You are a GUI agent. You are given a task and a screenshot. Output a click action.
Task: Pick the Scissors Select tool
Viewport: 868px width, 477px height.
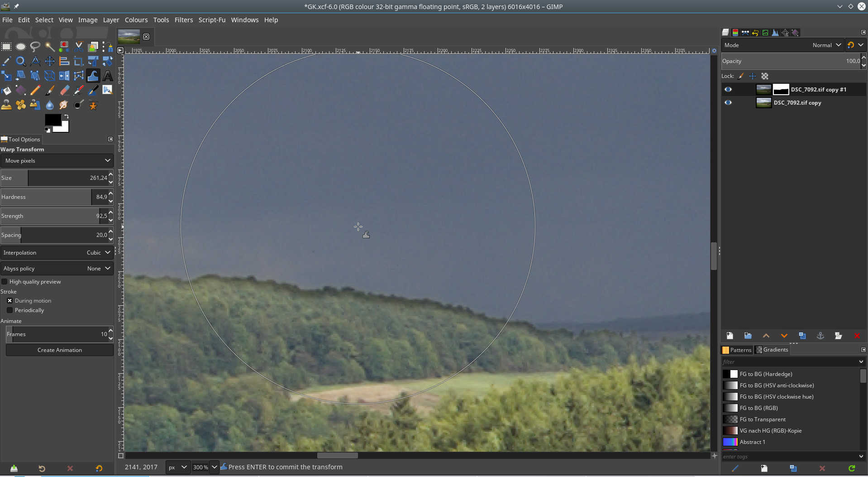tap(79, 47)
